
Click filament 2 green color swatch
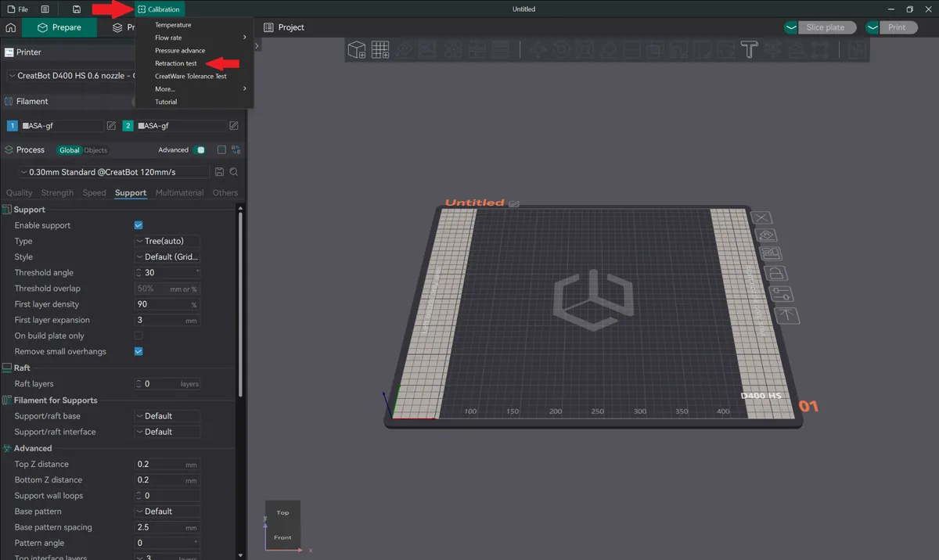tap(128, 125)
